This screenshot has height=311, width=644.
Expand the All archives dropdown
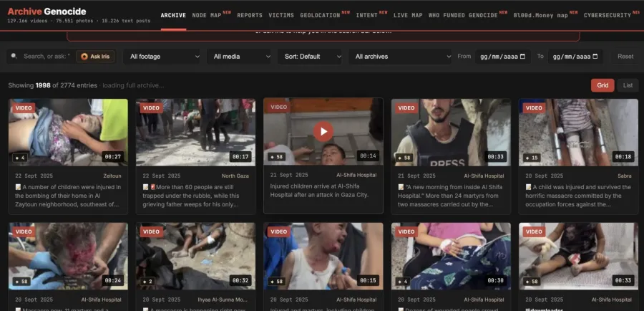tap(400, 57)
